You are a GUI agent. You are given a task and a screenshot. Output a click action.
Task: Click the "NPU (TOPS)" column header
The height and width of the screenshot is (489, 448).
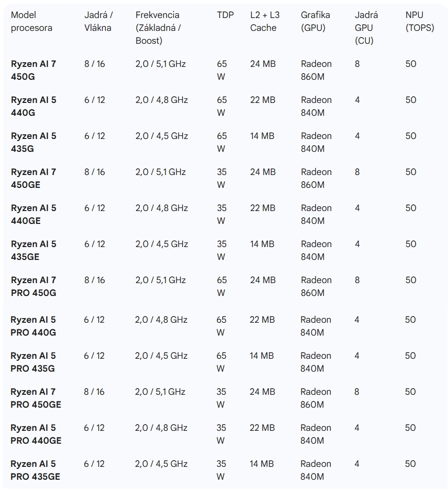[419, 22]
